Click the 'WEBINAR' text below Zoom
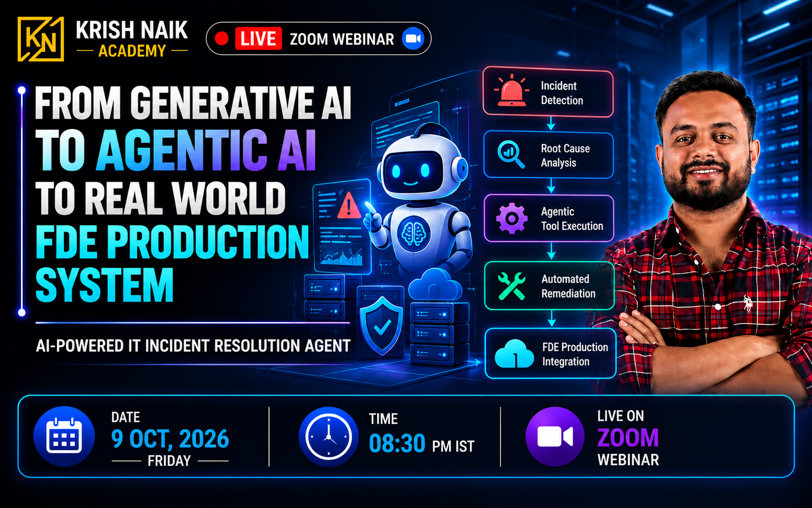The width and height of the screenshot is (812, 508). tap(628, 460)
